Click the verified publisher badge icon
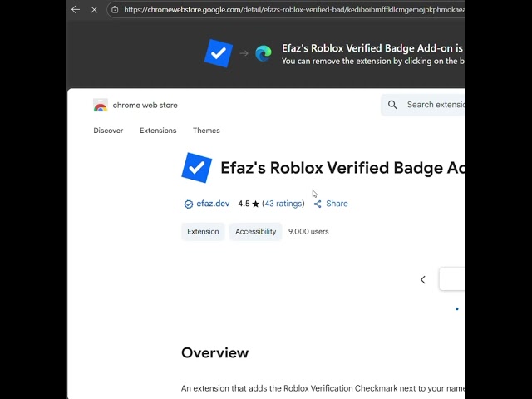Image resolution: width=532 pixels, height=399 pixels. [189, 204]
